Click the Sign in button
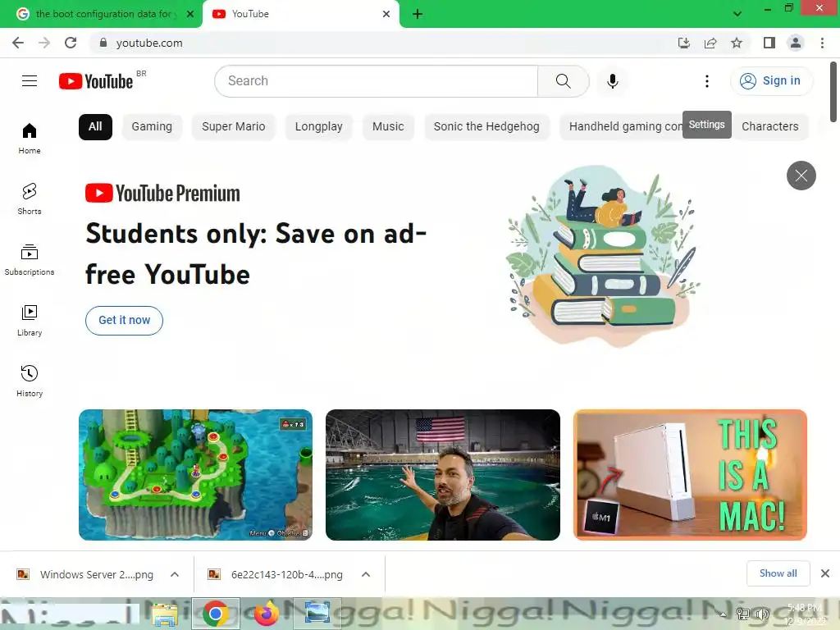The image size is (840, 630). pyautogui.click(x=771, y=81)
